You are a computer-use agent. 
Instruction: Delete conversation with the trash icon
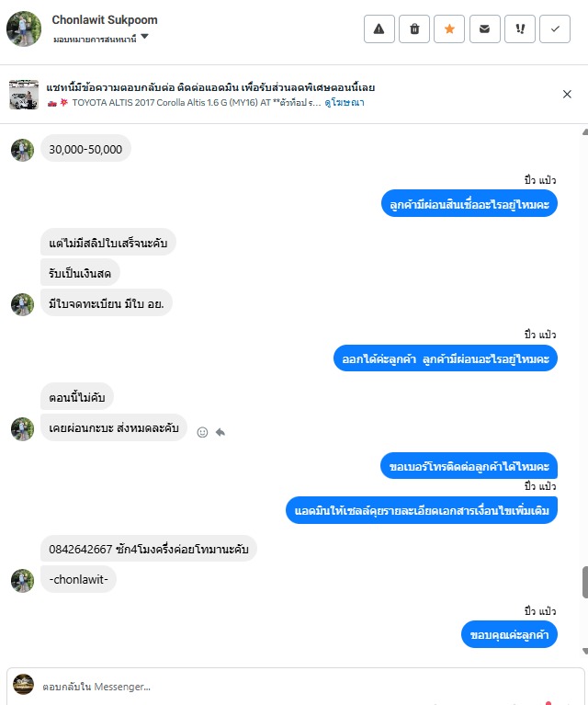pos(414,28)
